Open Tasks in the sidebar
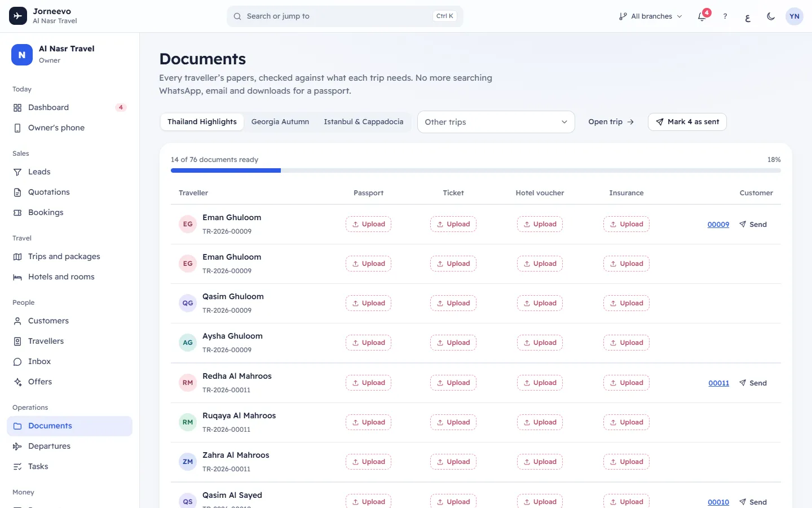Screen dimensions: 812x508 (x=69, y=466)
